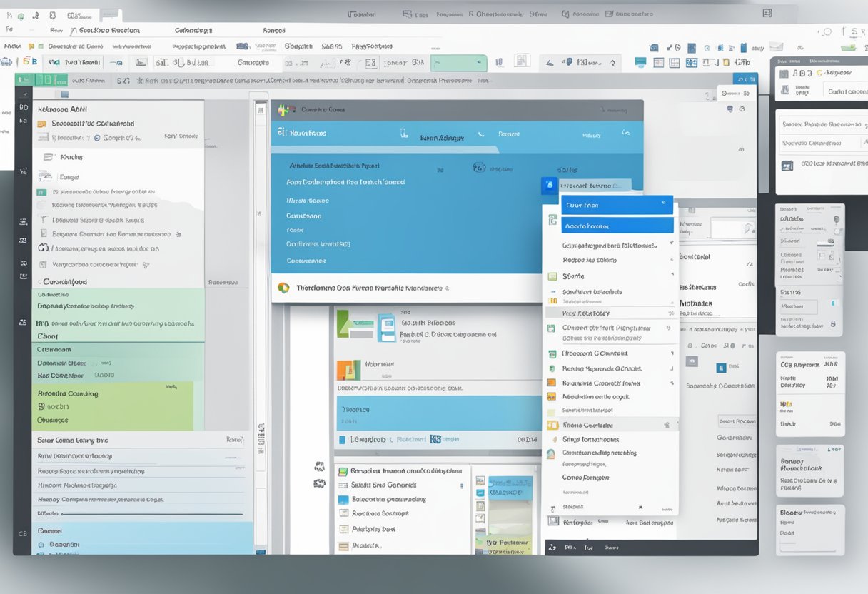Screen dimensions: 868x594
Task: Click the orange folder icon in left panel
Action: pyautogui.click(x=41, y=124)
